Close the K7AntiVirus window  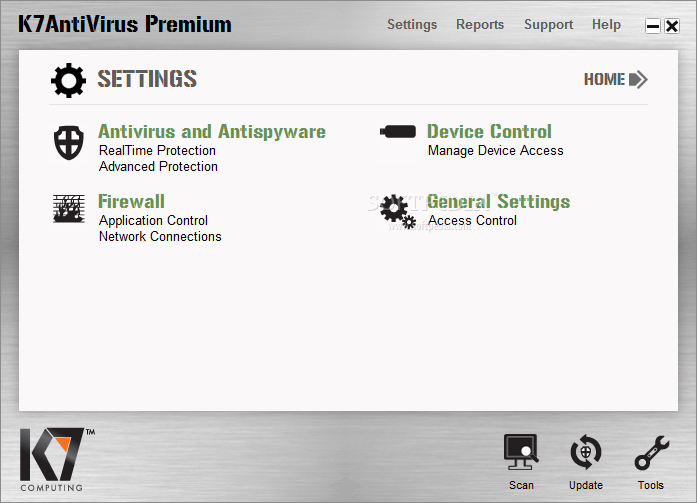pyautogui.click(x=672, y=26)
